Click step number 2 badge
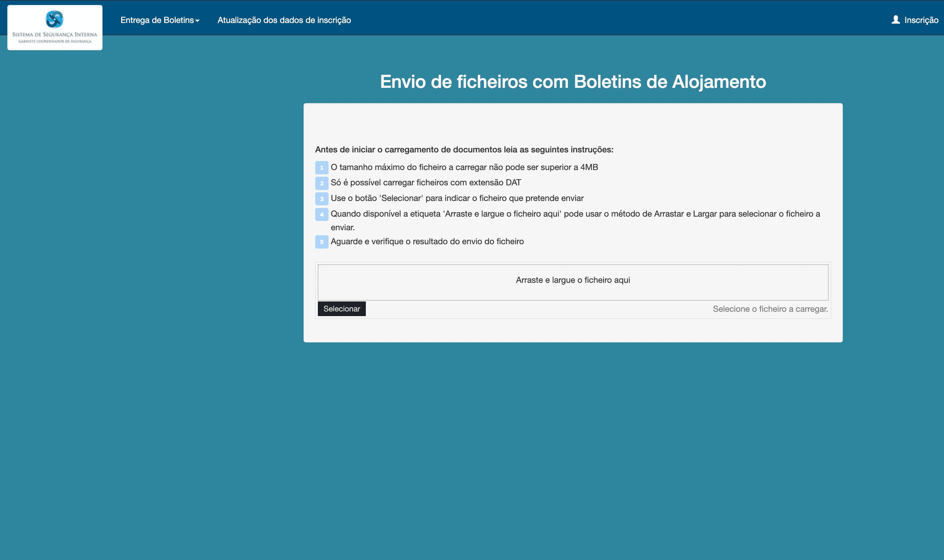 pyautogui.click(x=322, y=183)
